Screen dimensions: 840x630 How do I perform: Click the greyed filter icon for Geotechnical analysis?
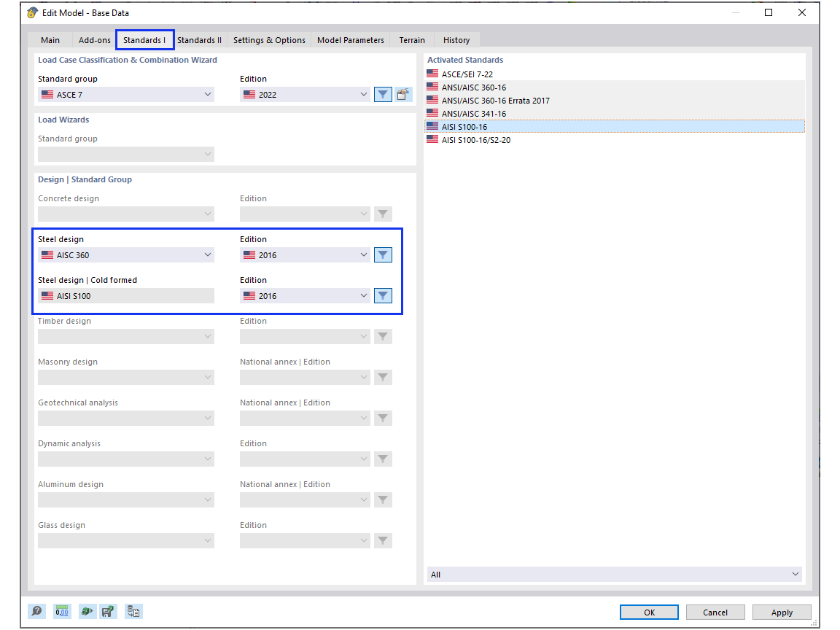point(383,418)
